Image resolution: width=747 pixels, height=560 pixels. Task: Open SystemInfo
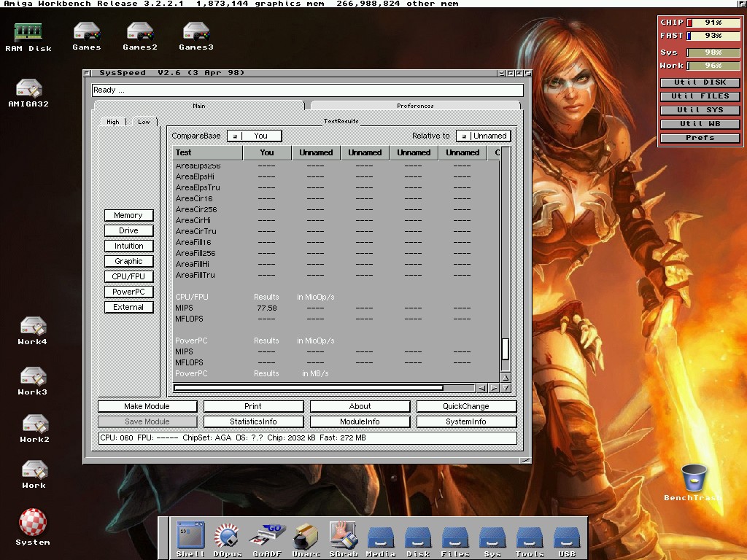coord(466,421)
